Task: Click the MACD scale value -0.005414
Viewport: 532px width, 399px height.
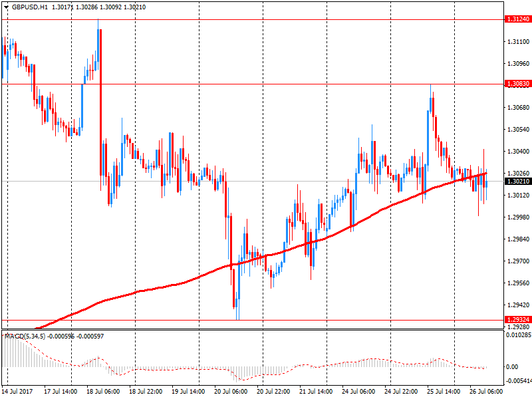Action: click(519, 381)
